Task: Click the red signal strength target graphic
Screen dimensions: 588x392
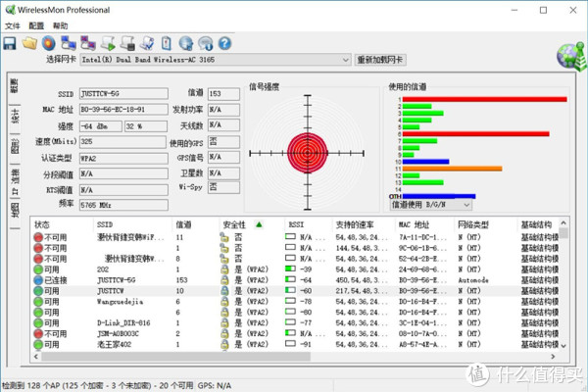Action: (x=308, y=153)
